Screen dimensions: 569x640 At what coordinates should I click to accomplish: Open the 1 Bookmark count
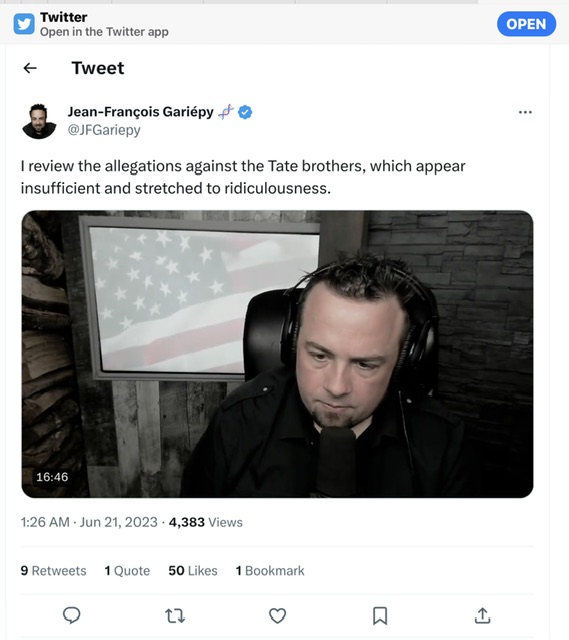270,571
